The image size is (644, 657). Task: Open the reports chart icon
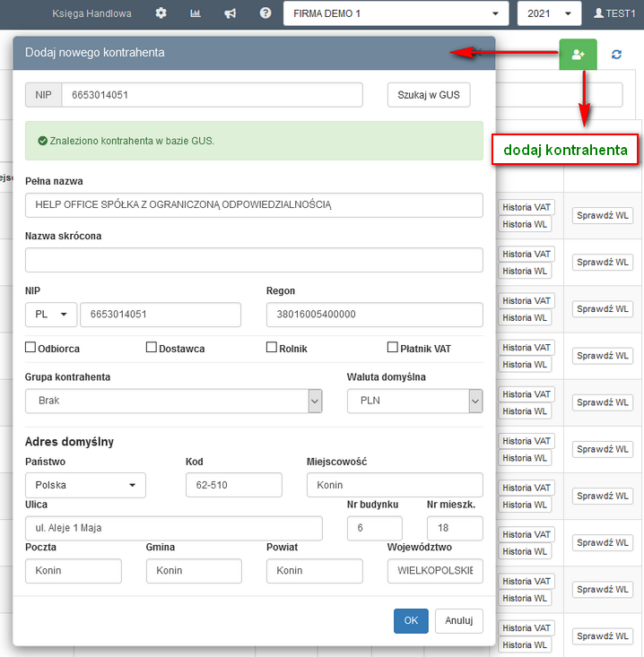(196, 13)
